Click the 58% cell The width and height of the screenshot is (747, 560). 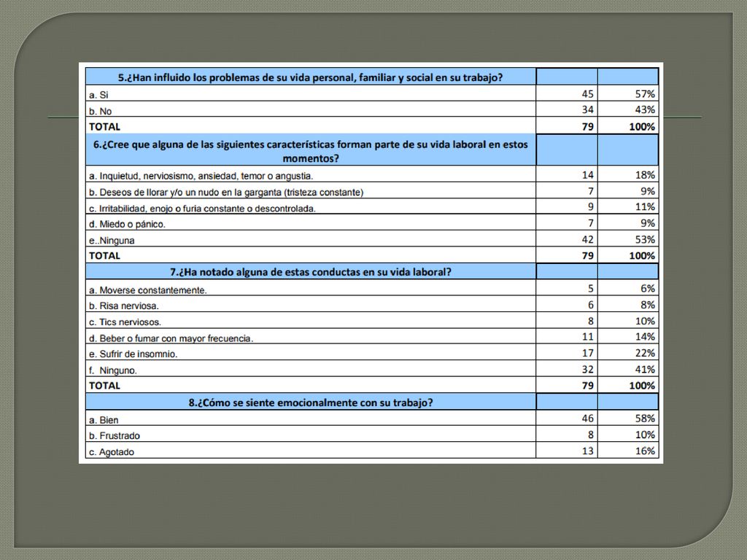tap(645, 418)
